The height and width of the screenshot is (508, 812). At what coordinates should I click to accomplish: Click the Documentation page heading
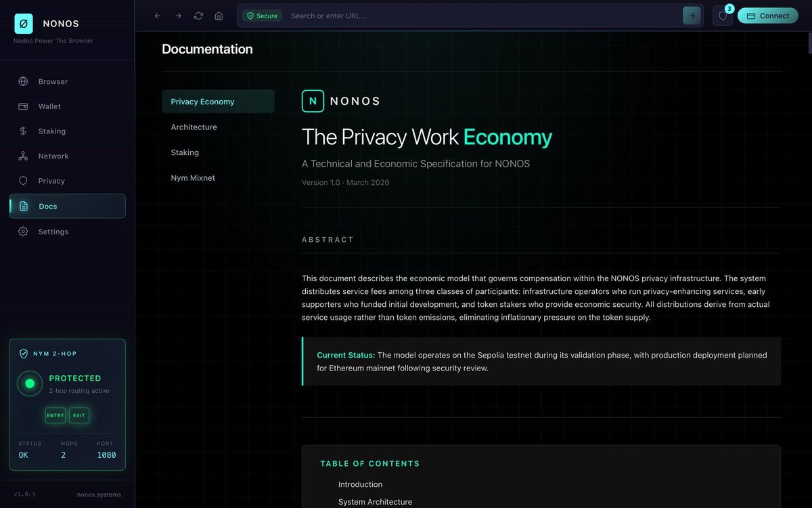207,49
